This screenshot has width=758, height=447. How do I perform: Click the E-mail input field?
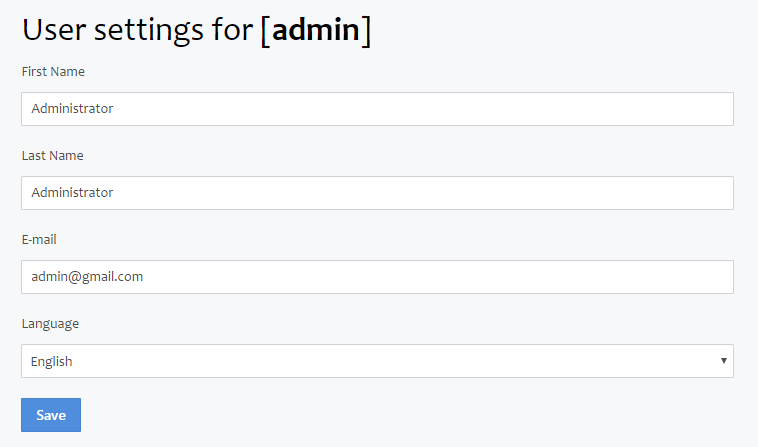[x=377, y=277]
